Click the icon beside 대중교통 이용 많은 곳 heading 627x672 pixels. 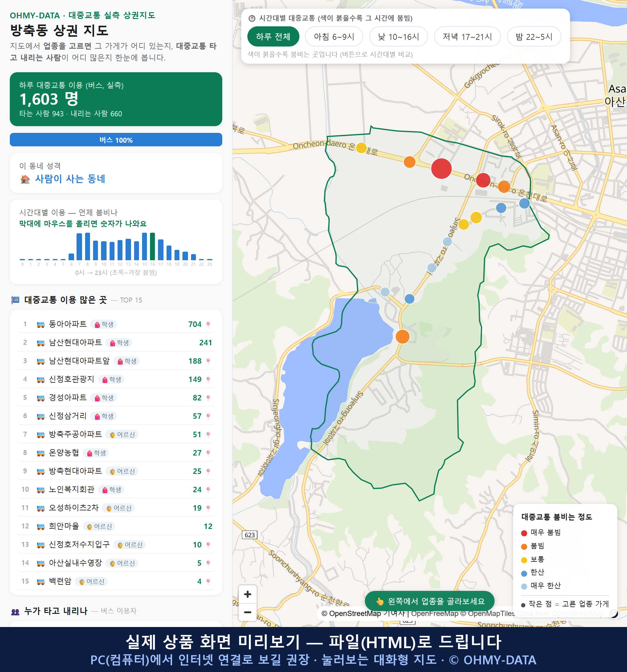[x=15, y=300]
